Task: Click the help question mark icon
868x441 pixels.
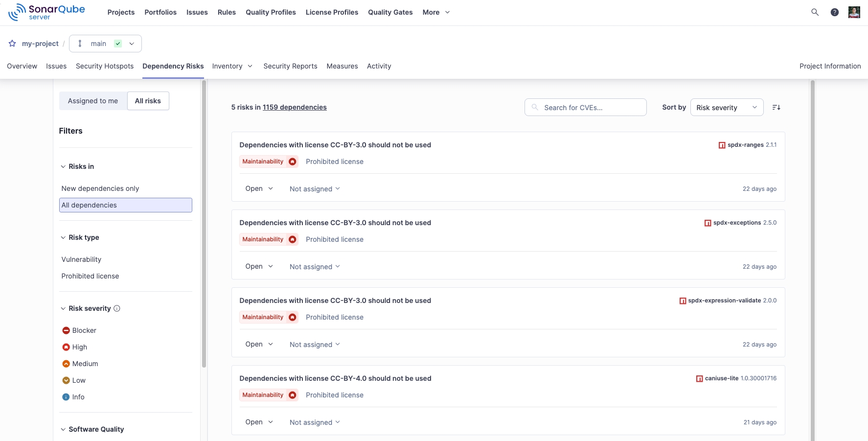Action: tap(835, 12)
